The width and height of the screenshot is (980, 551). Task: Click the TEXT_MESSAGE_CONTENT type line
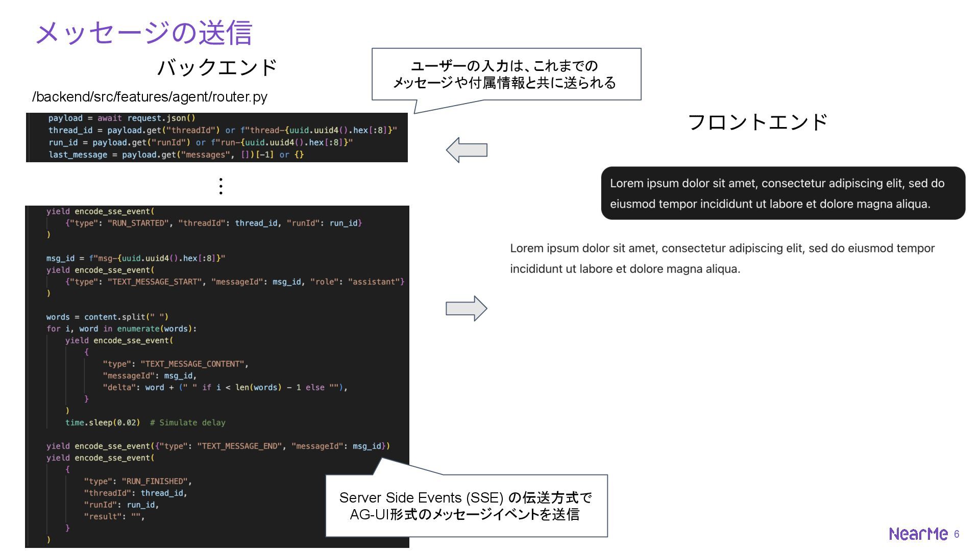pyautogui.click(x=175, y=364)
